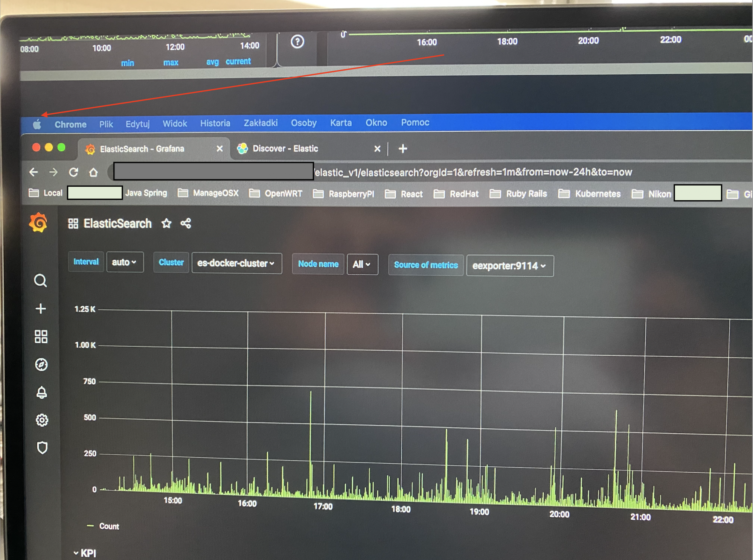Open the Dashboards grid icon in sidebar
The height and width of the screenshot is (560, 753).
[41, 336]
